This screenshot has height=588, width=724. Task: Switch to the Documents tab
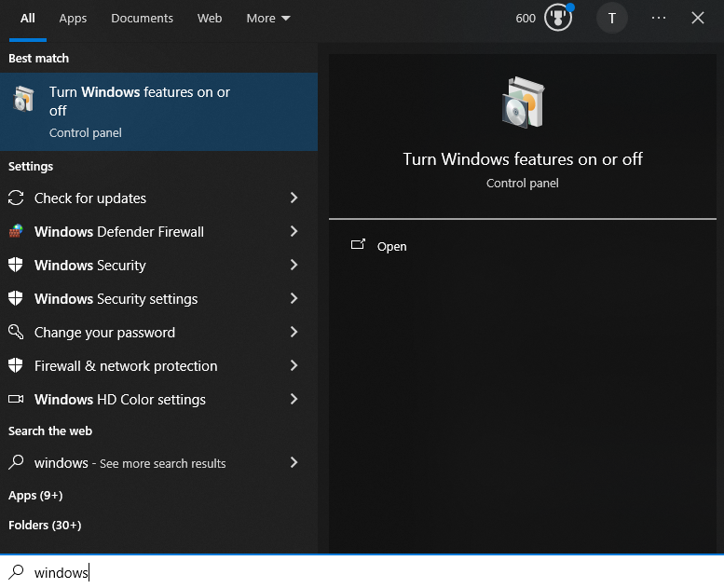tap(142, 19)
